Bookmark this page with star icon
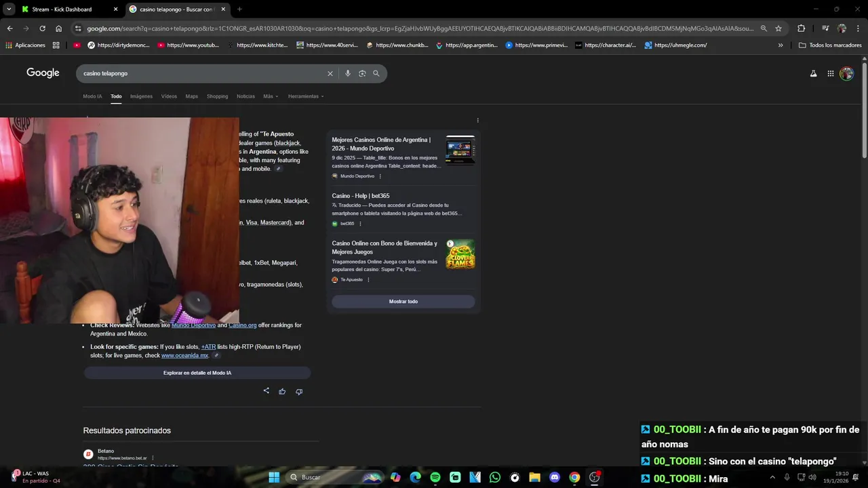The width and height of the screenshot is (868, 488). 778,28
